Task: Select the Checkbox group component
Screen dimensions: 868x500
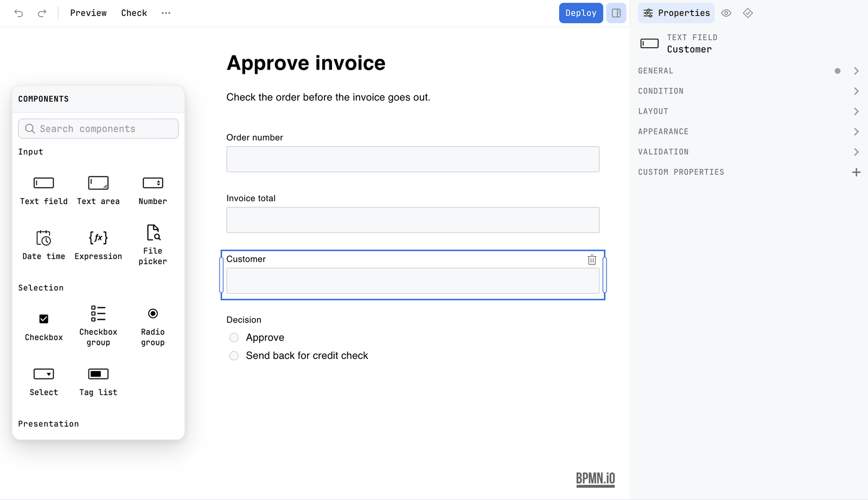Action: (x=98, y=326)
